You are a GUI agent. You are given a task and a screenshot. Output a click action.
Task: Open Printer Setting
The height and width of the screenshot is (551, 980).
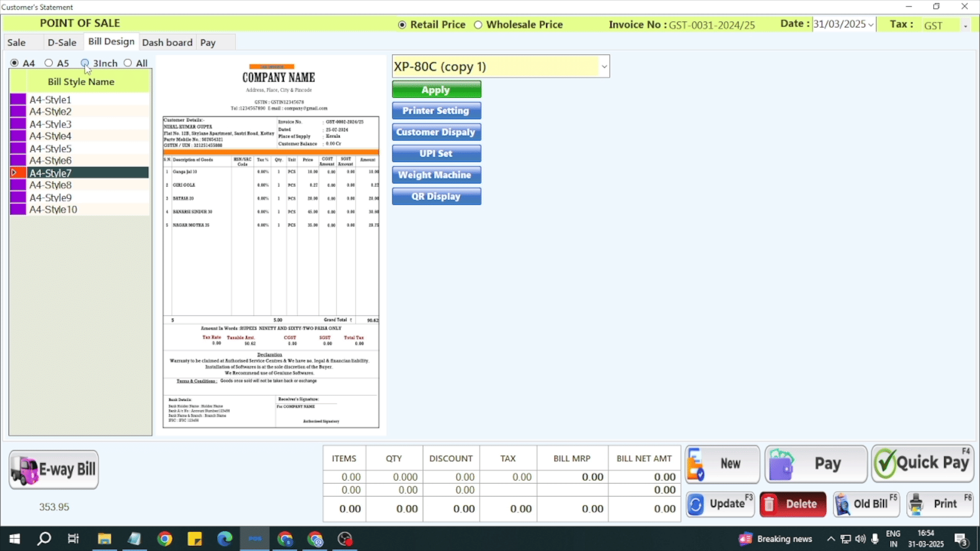pyautogui.click(x=436, y=111)
